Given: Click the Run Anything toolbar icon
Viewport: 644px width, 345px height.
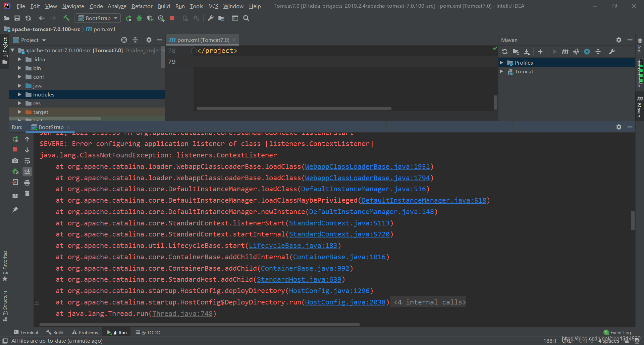Looking at the screenshot, I should click(235, 18).
